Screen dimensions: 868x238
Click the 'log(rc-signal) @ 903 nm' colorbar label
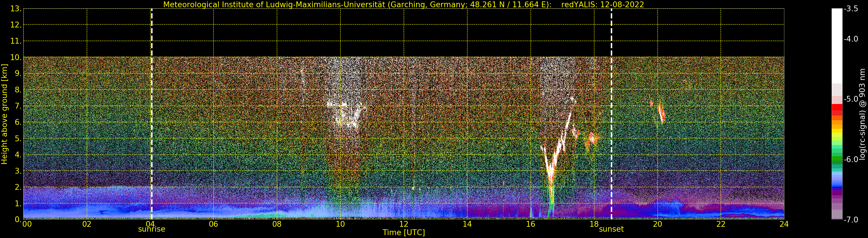[862, 114]
